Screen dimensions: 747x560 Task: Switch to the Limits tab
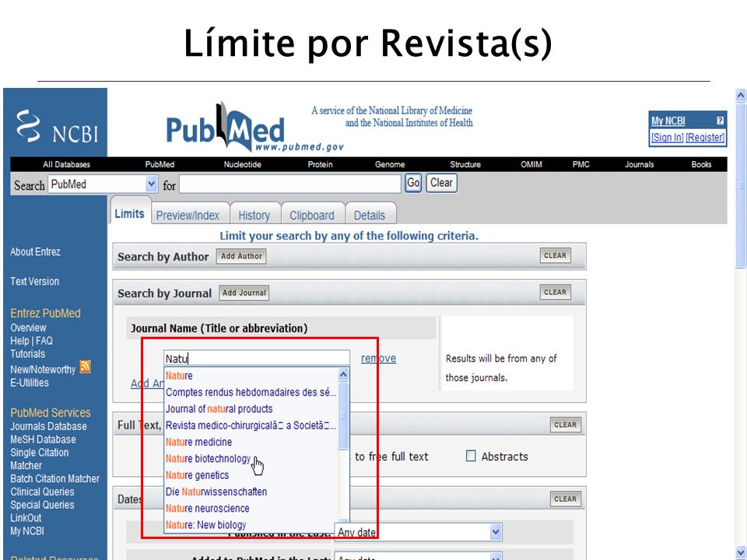[x=130, y=214]
